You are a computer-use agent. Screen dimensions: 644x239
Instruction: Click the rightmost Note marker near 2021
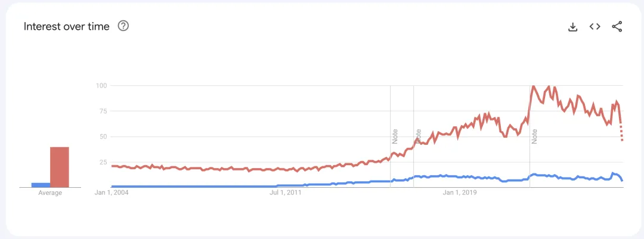534,136
